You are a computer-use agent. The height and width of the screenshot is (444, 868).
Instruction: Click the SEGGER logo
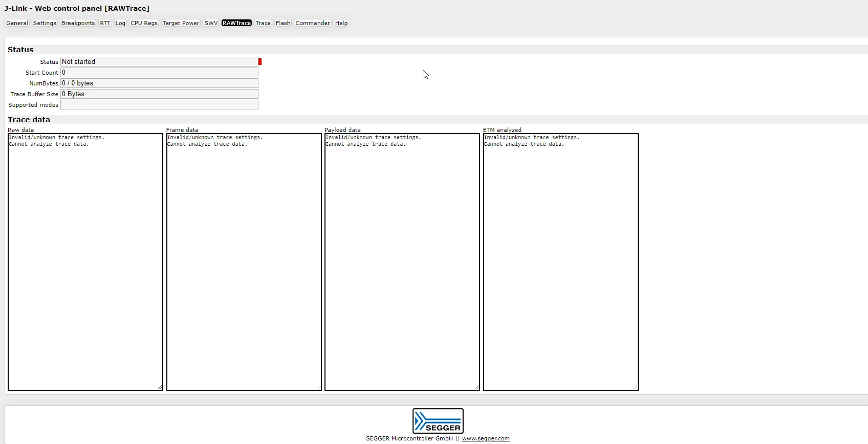438,421
